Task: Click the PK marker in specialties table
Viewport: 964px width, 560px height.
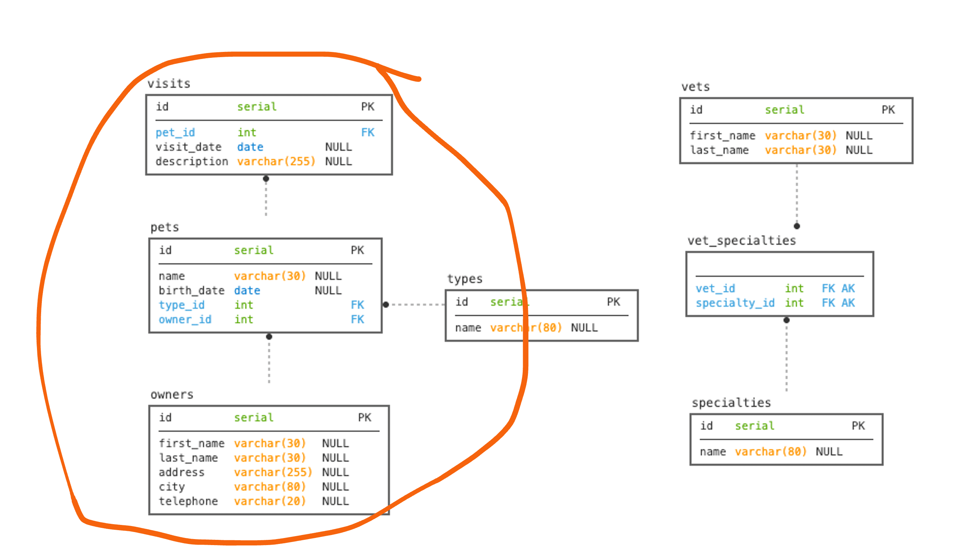Action: pos(859,427)
